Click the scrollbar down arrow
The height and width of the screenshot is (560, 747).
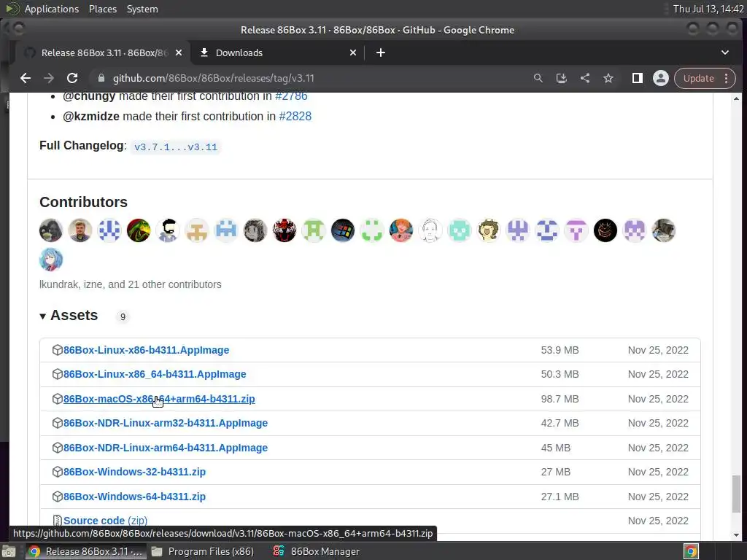pyautogui.click(x=737, y=535)
